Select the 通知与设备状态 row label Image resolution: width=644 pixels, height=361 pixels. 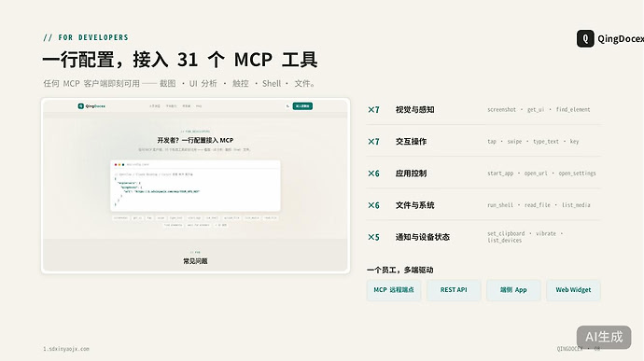click(x=423, y=237)
